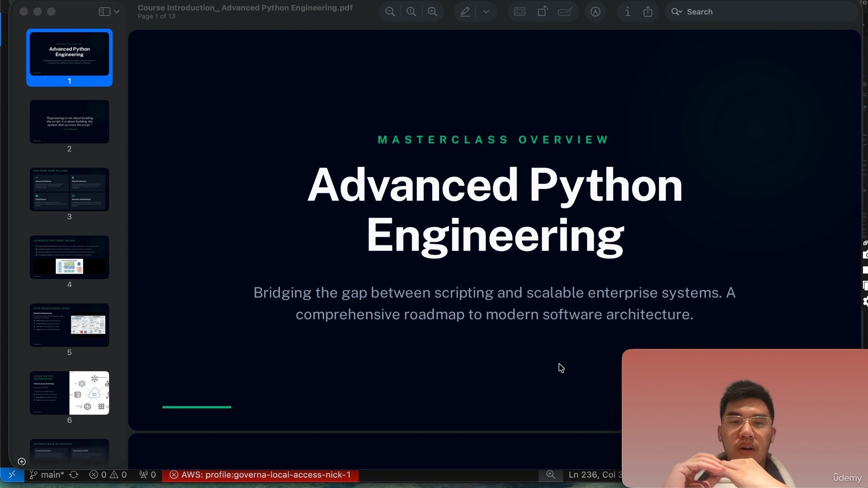Viewport: 868px width, 488px height.
Task: Click the PDF file title in title bar
Action: point(245,8)
